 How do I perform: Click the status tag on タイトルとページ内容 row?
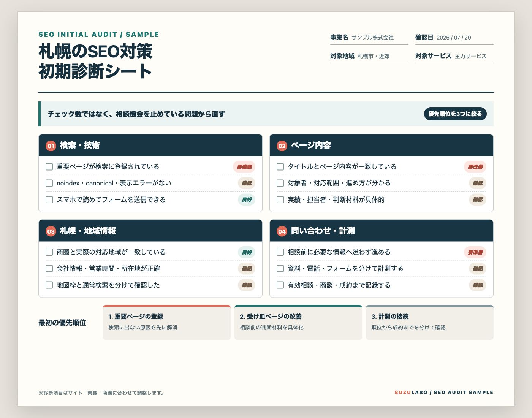coord(475,167)
